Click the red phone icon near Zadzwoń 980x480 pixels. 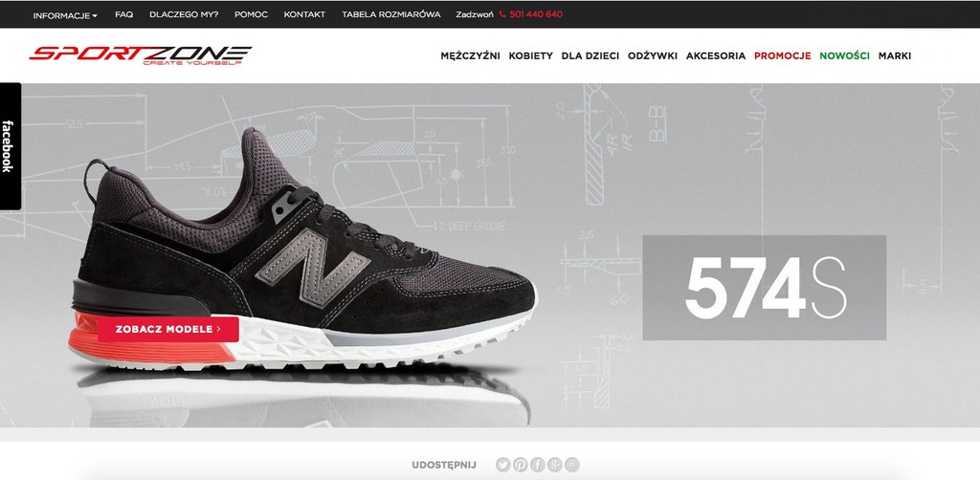503,14
